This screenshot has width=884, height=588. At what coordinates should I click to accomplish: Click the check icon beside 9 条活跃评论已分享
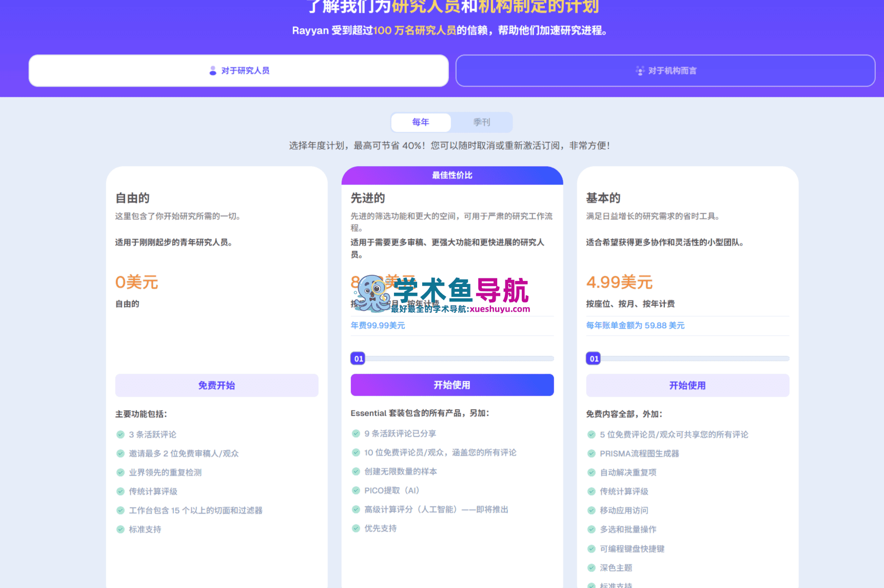click(356, 434)
